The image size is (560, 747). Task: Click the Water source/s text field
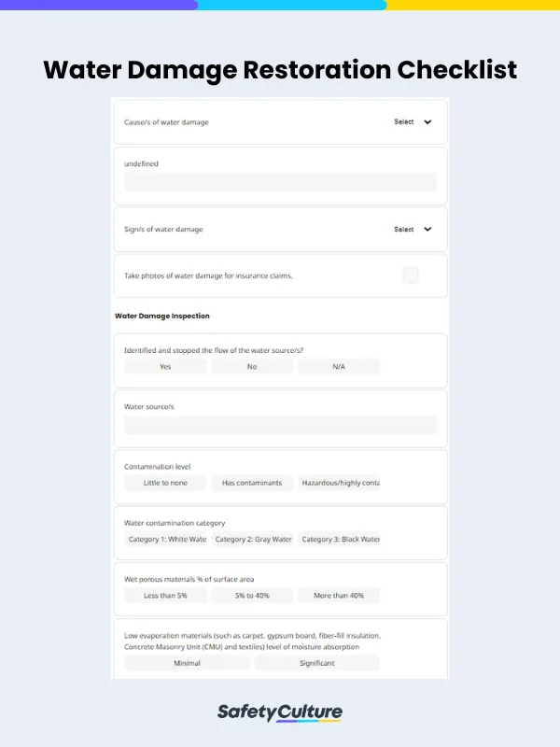280,426
